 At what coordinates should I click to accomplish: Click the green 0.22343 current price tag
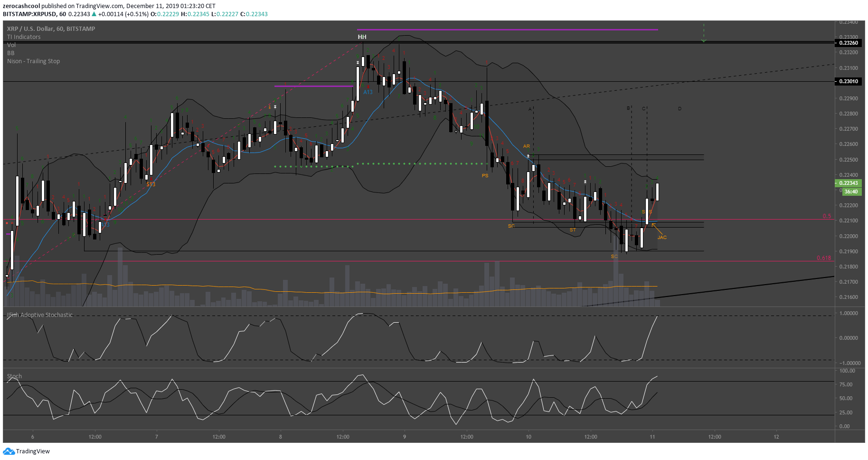[848, 183]
